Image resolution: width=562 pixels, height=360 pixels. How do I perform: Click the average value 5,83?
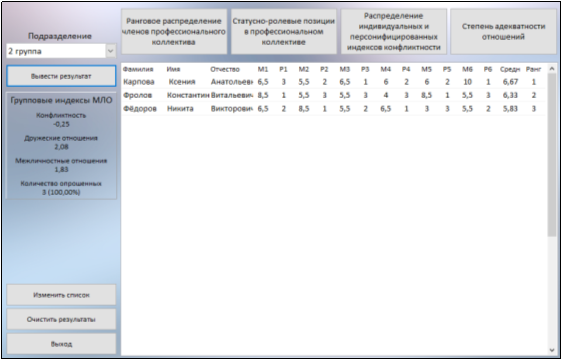[510, 109]
